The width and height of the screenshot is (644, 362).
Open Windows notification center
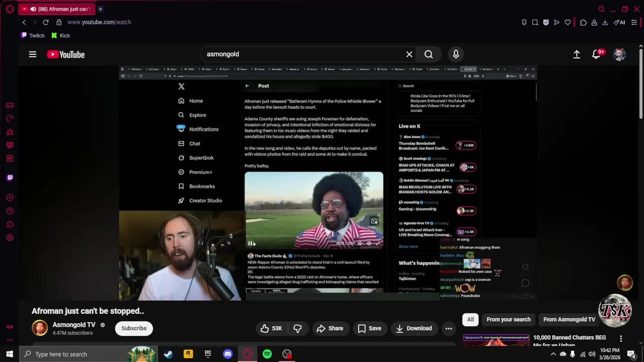click(x=631, y=354)
